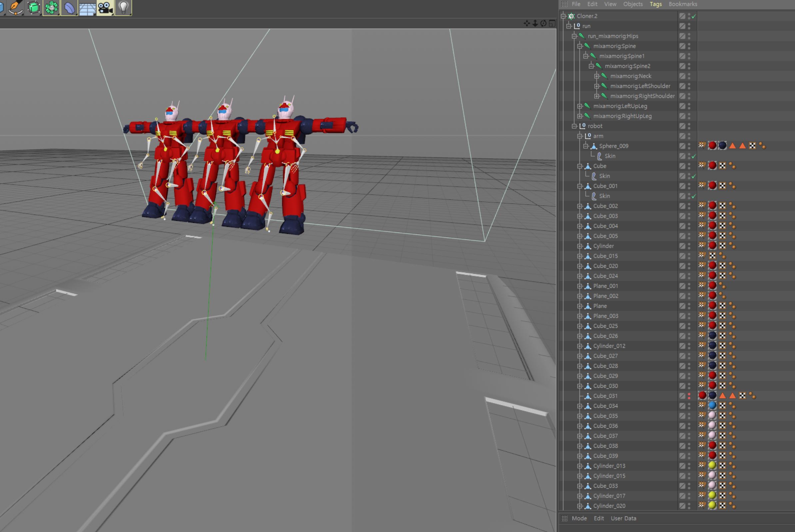Image resolution: width=795 pixels, height=532 pixels.
Task: Open the Tags menu
Action: tap(655, 4)
